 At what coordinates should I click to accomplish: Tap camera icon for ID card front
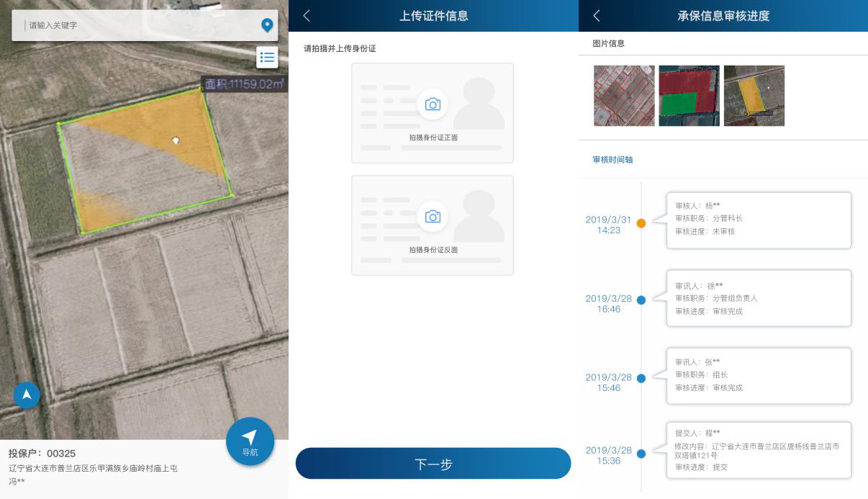tap(433, 104)
